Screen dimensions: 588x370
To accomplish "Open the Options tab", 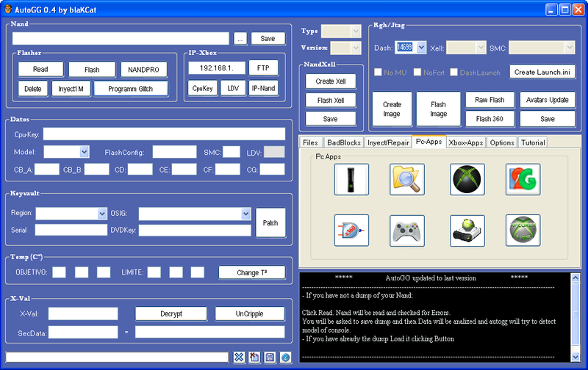I will click(502, 142).
